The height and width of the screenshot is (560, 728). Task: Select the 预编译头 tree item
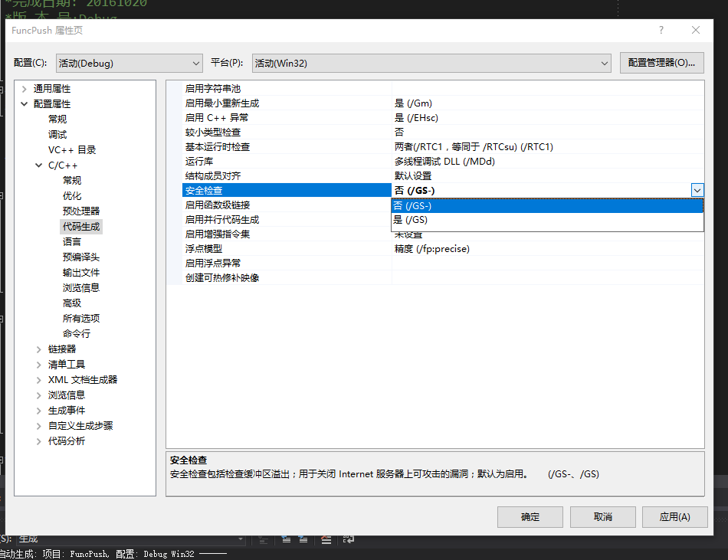[x=81, y=257]
